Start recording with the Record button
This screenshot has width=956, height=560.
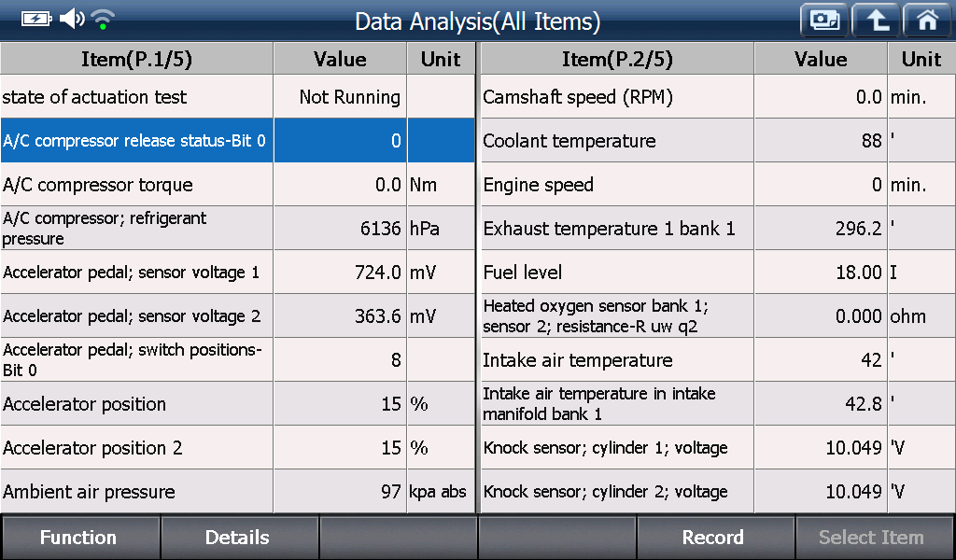coord(713,538)
